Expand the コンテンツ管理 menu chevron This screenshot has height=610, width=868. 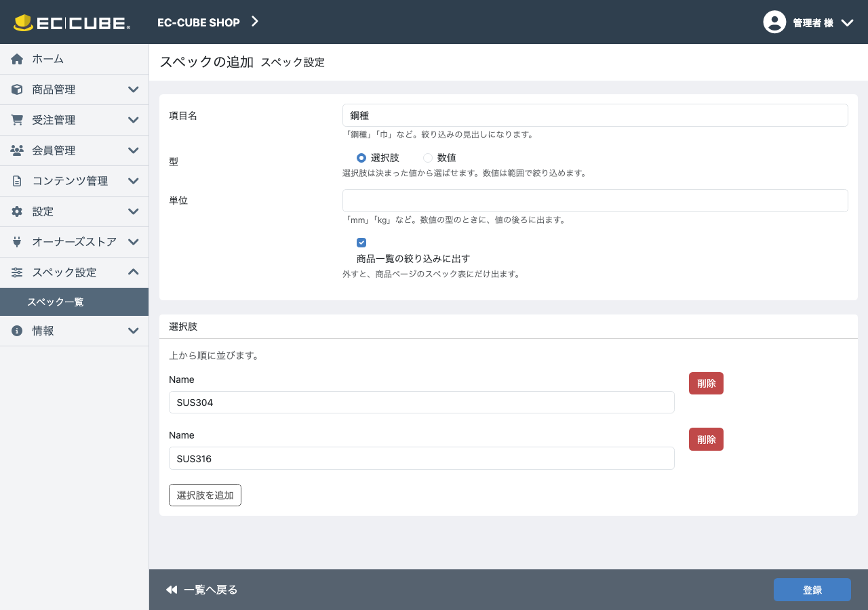pyautogui.click(x=134, y=181)
